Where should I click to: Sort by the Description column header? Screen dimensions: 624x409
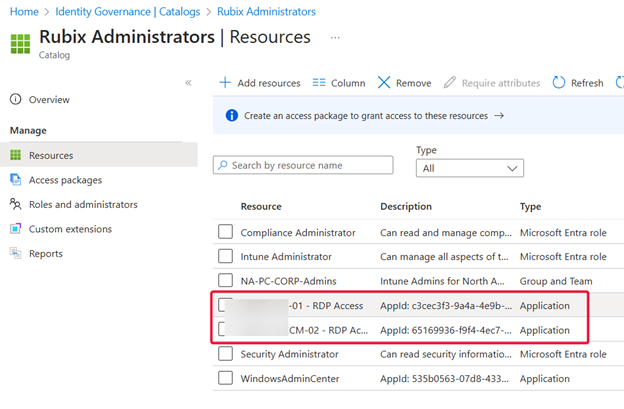point(406,206)
